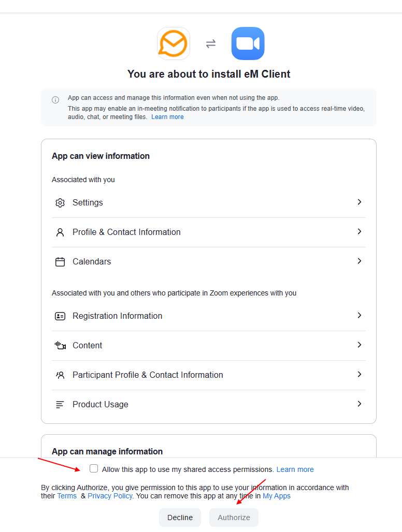The height and width of the screenshot is (532, 402).
Task: Expand the Calendars row chevron
Action: coord(359,261)
